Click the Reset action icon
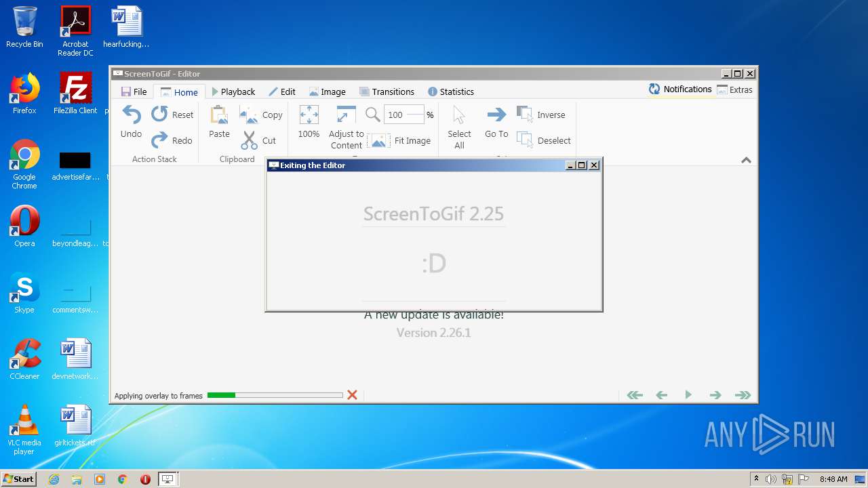Screen dimensions: 868x488 pyautogui.click(x=159, y=114)
